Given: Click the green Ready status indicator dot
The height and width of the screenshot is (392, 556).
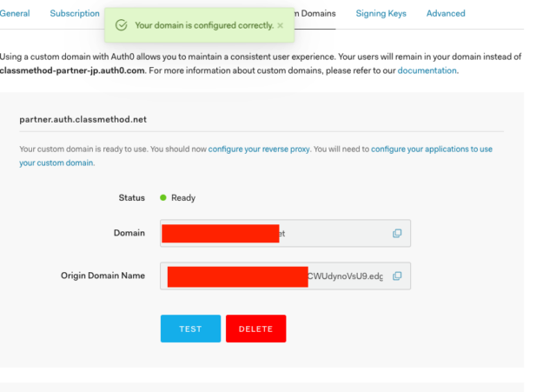Looking at the screenshot, I should coord(163,197).
